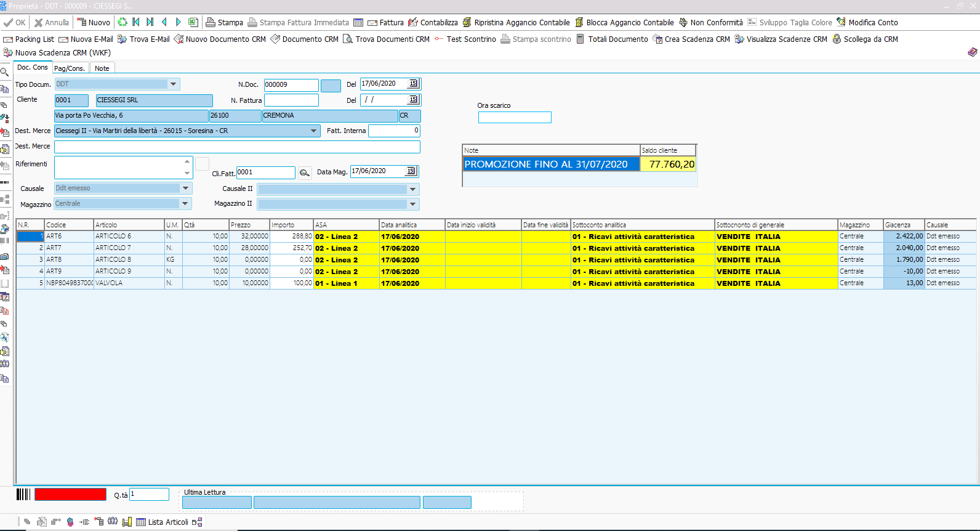The width and height of the screenshot is (980, 531).
Task: Select ARTICOLO 7 cell in grid
Action: coord(129,248)
